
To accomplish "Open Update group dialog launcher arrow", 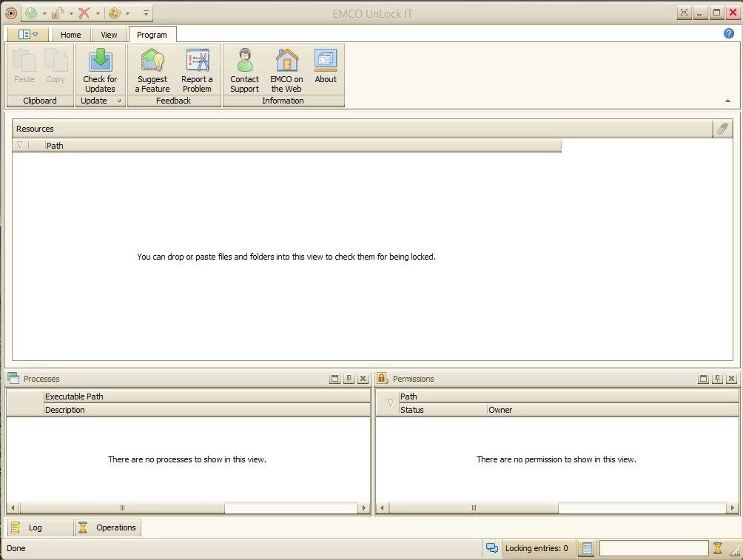I will pos(119,101).
